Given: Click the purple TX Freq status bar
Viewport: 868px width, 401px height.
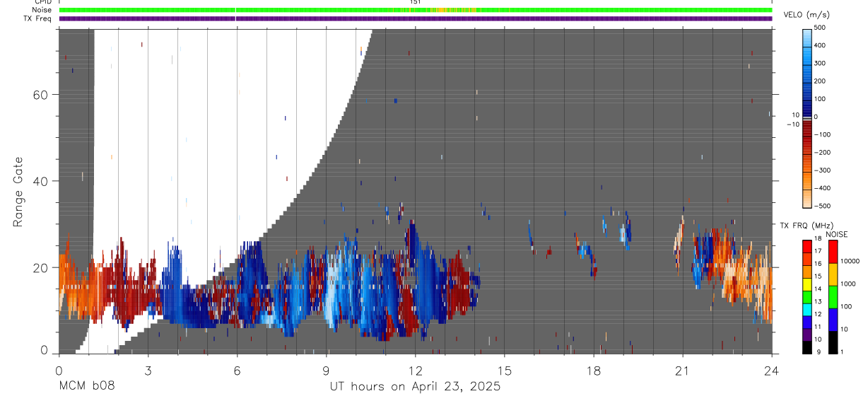Looking at the screenshot, I should [x=416, y=18].
